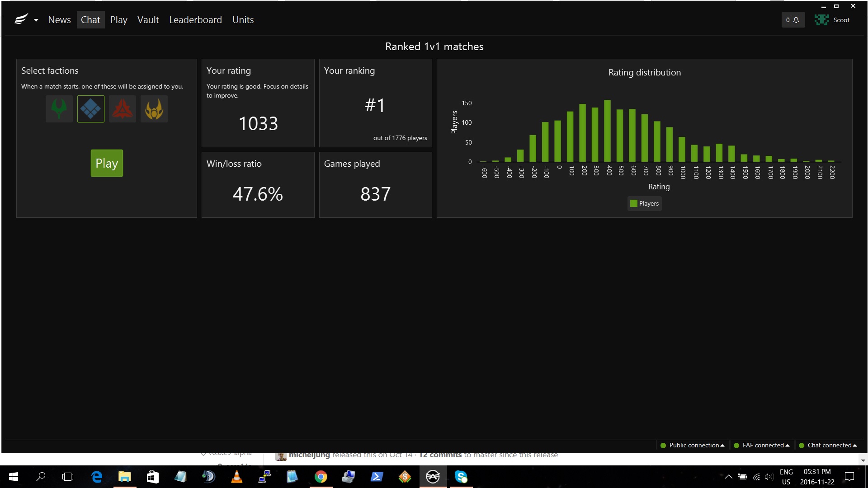Click the green Play button

pyautogui.click(x=107, y=163)
